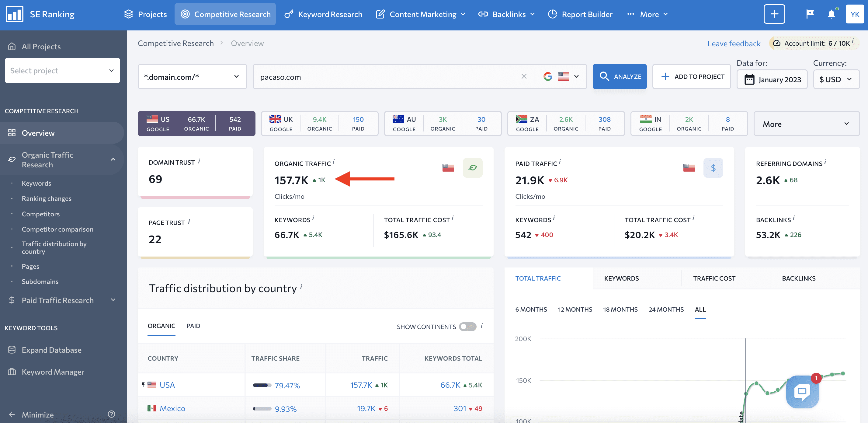
Task: Open the $ USD currency dropdown
Action: point(836,79)
